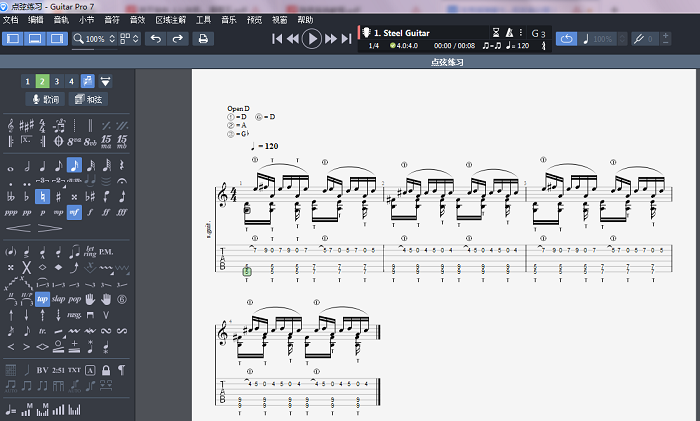700x421 pixels.
Task: Open the 文件 (File) menu
Action: coord(10,20)
